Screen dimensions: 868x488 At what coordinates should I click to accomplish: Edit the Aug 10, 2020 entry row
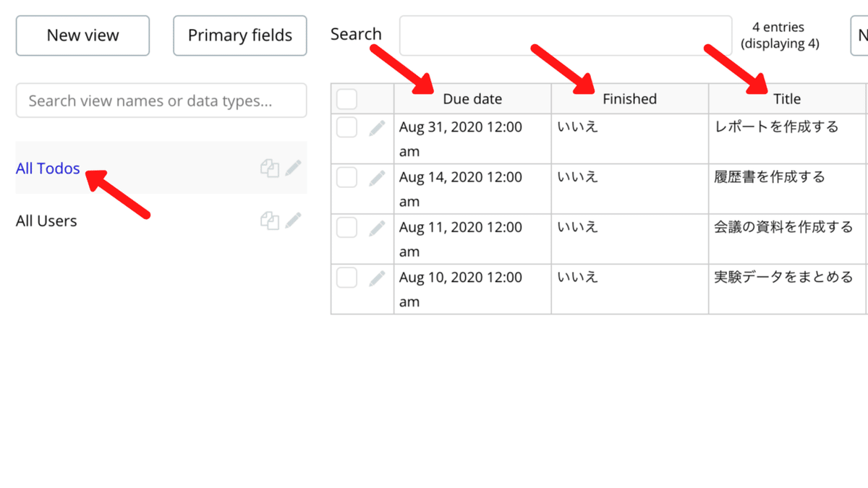(x=377, y=278)
